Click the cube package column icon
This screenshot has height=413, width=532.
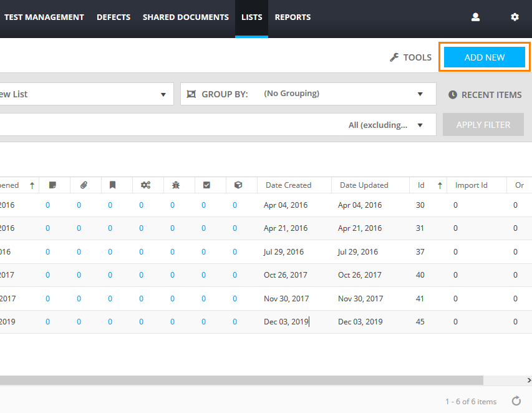(x=238, y=185)
